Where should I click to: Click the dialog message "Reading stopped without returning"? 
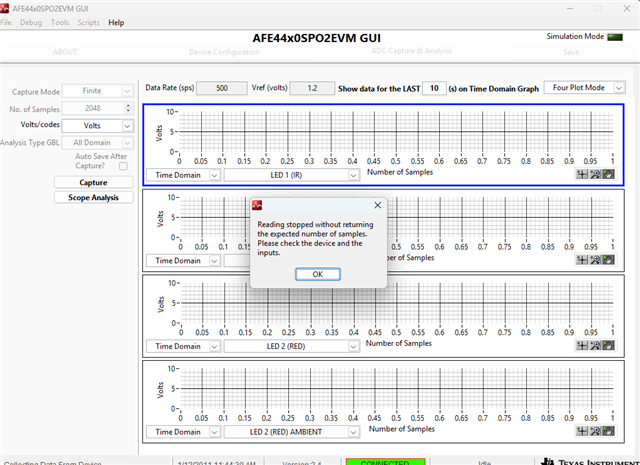tap(315, 224)
